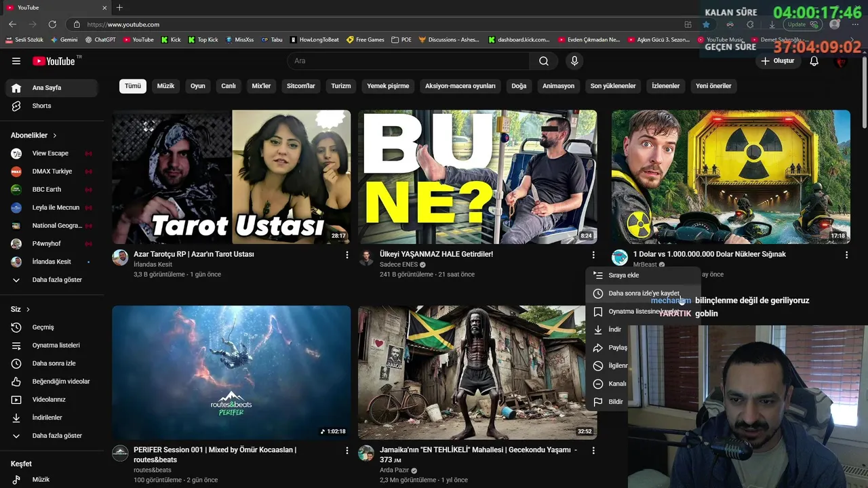Screen dimensions: 868x488
Task: Click routes&beats channel name
Action: click(153, 470)
